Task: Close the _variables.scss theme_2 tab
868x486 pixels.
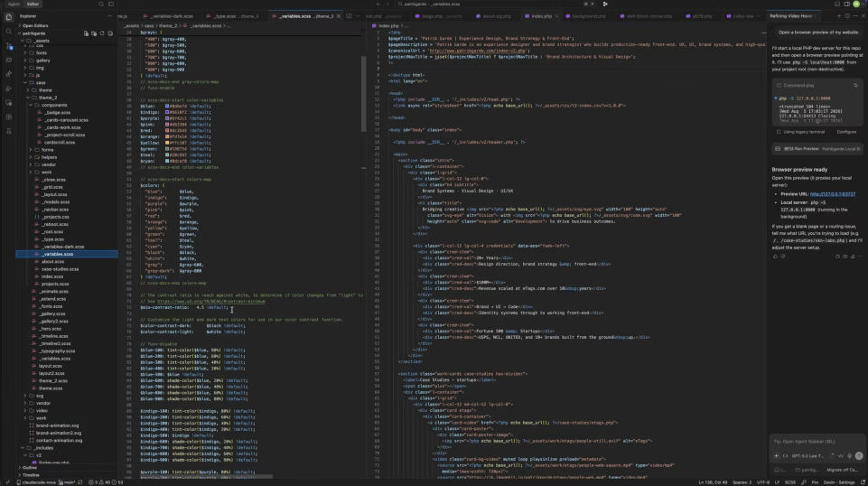Action: pos(339,16)
